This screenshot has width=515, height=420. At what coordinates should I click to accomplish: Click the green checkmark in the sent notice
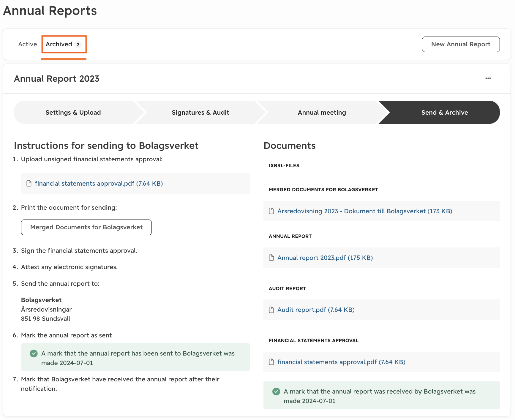point(34,353)
